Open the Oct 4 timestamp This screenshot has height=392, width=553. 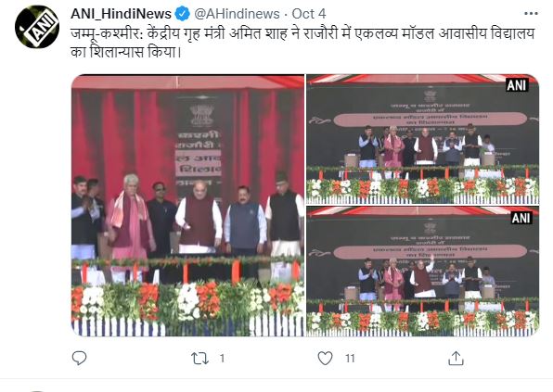(309, 14)
